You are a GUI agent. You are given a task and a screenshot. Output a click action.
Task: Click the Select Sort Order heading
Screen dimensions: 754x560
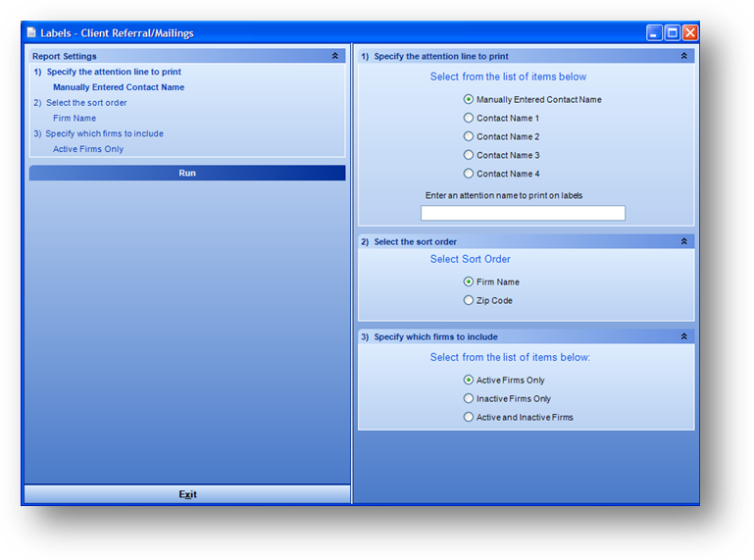coord(470,259)
